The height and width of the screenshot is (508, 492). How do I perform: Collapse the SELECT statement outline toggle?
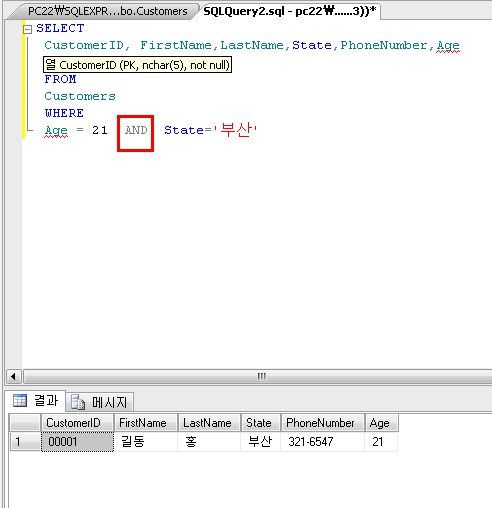click(27, 29)
